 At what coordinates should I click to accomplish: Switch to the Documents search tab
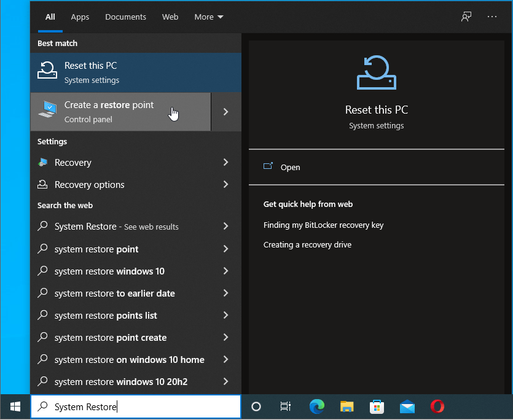point(125,17)
